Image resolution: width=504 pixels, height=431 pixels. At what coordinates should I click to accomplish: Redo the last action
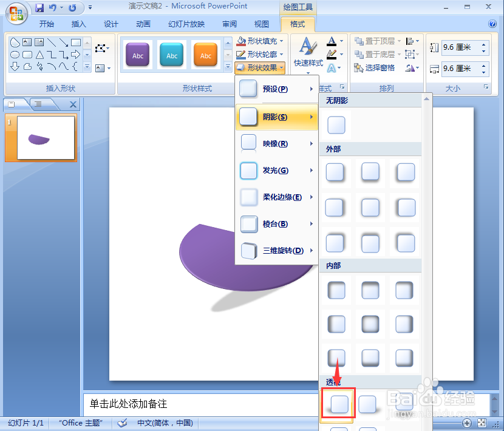pos(72,7)
